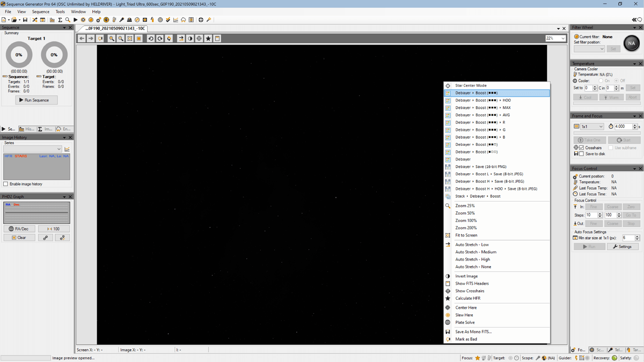
Task: Open Settings in the Focus Control panel
Action: coord(623,246)
